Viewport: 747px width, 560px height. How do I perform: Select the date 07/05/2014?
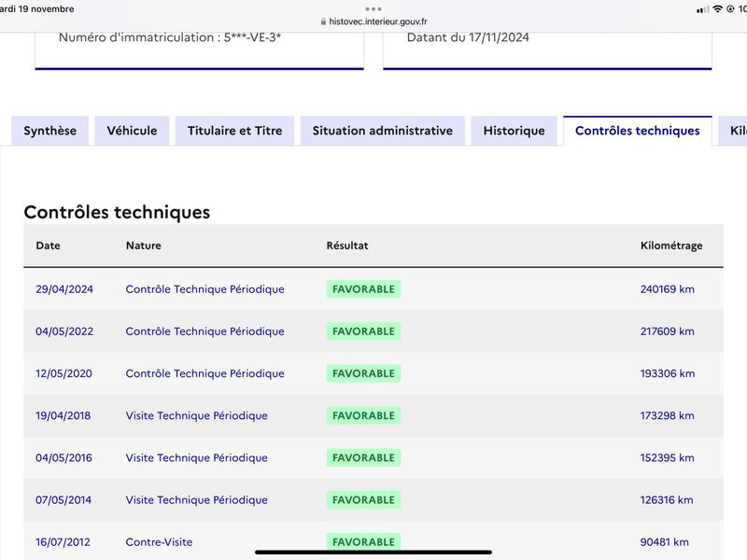[x=63, y=500]
